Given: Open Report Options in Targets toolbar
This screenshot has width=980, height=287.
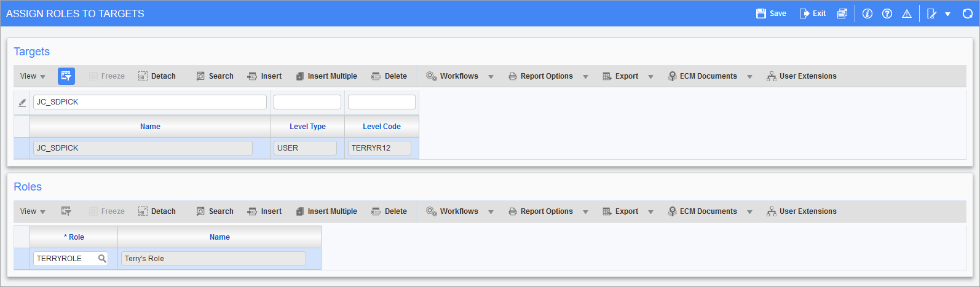Looking at the screenshot, I should coord(540,76).
